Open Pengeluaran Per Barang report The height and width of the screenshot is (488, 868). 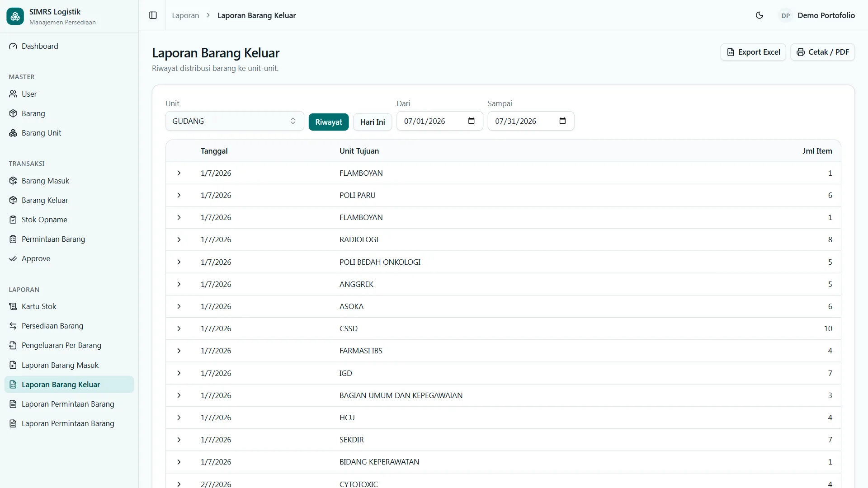69,345
